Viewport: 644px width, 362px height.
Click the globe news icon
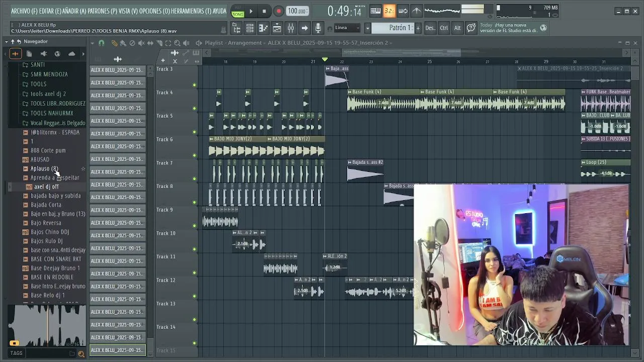(x=543, y=28)
